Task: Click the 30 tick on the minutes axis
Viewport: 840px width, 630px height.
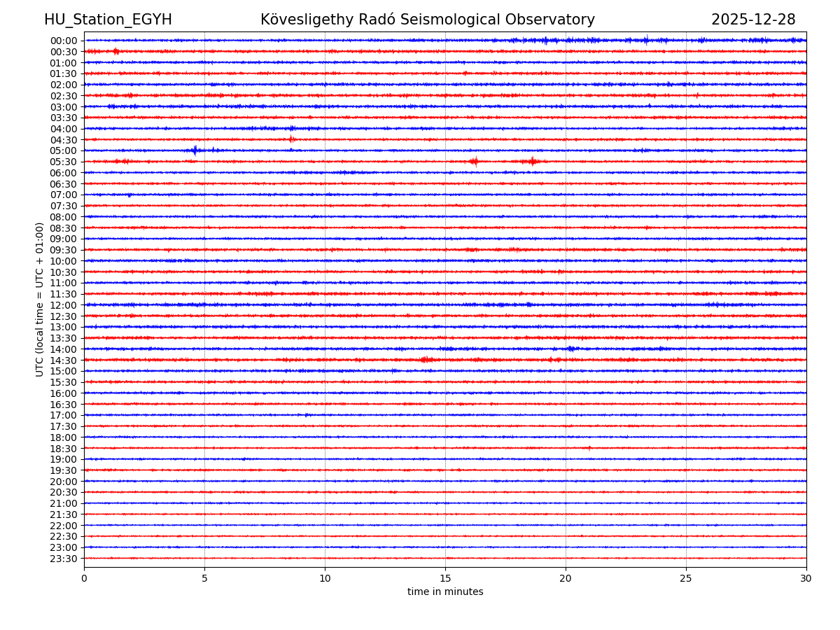Action: point(806,579)
